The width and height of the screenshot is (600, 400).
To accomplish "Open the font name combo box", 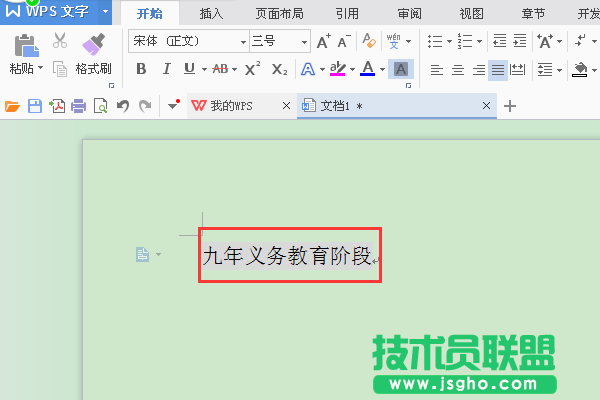I will tap(189, 41).
